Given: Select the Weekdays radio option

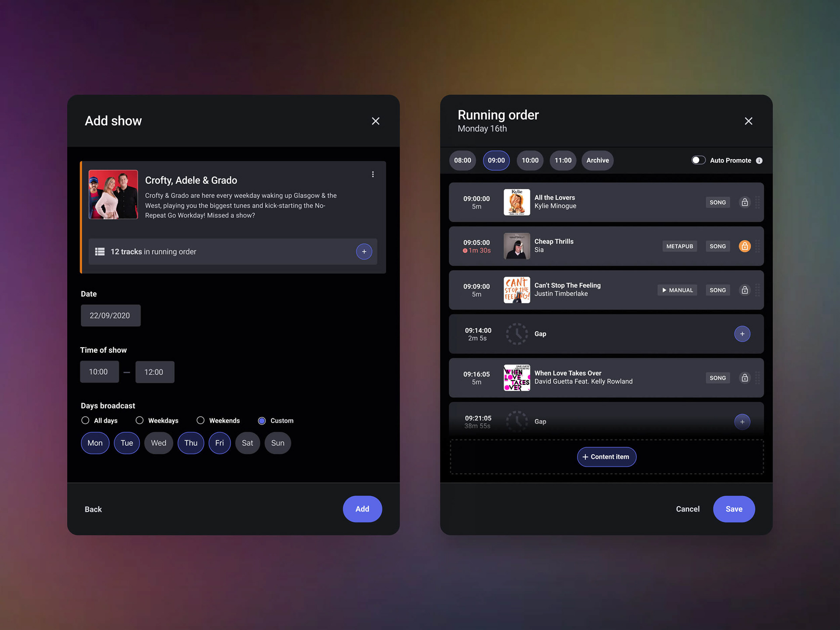Looking at the screenshot, I should point(140,421).
